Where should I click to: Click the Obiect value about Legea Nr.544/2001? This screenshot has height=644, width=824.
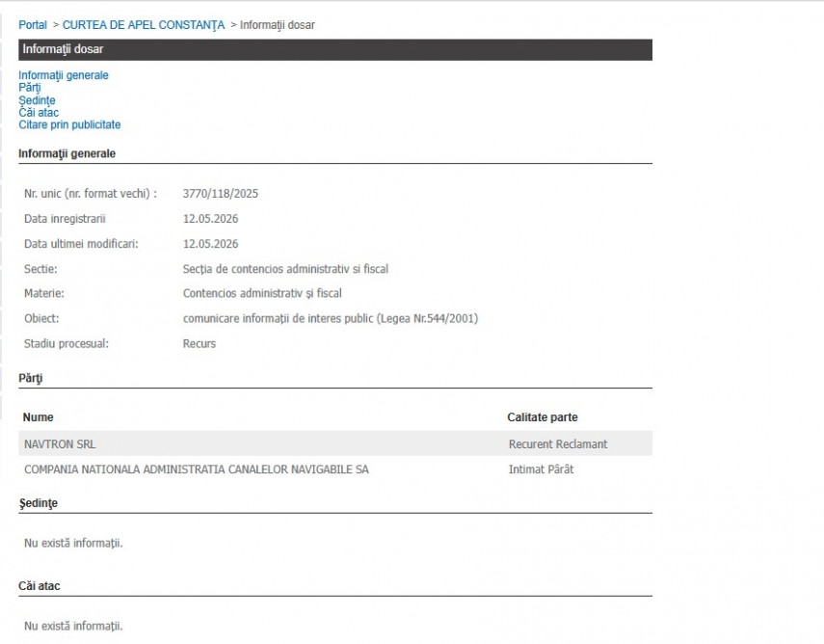[331, 318]
